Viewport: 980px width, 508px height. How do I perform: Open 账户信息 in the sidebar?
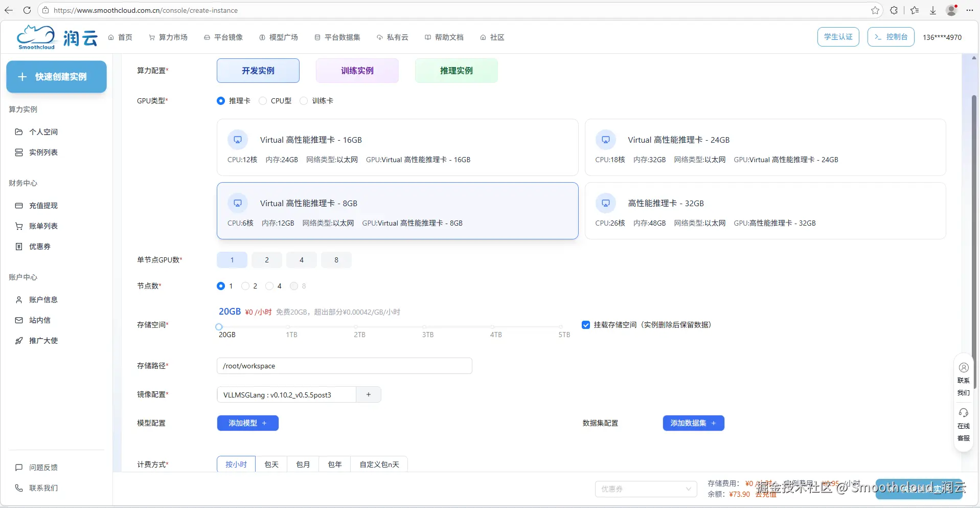pos(43,300)
